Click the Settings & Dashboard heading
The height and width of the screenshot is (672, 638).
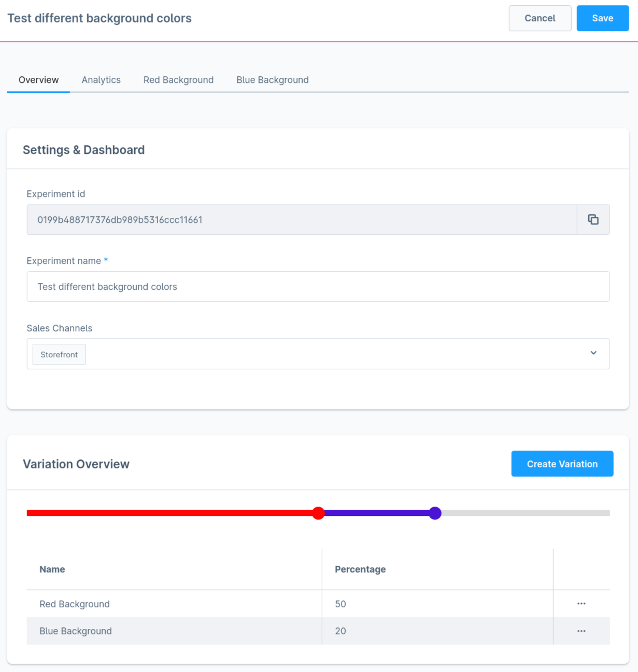click(84, 150)
